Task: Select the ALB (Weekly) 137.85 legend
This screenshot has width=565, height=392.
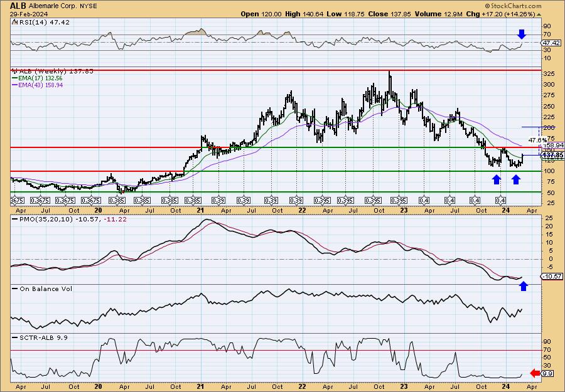Action: pyautogui.click(x=53, y=72)
